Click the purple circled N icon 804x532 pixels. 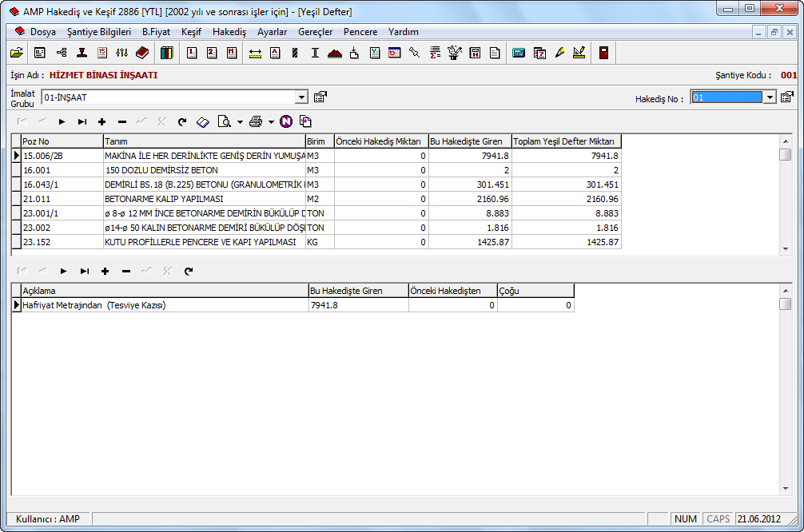coord(285,121)
